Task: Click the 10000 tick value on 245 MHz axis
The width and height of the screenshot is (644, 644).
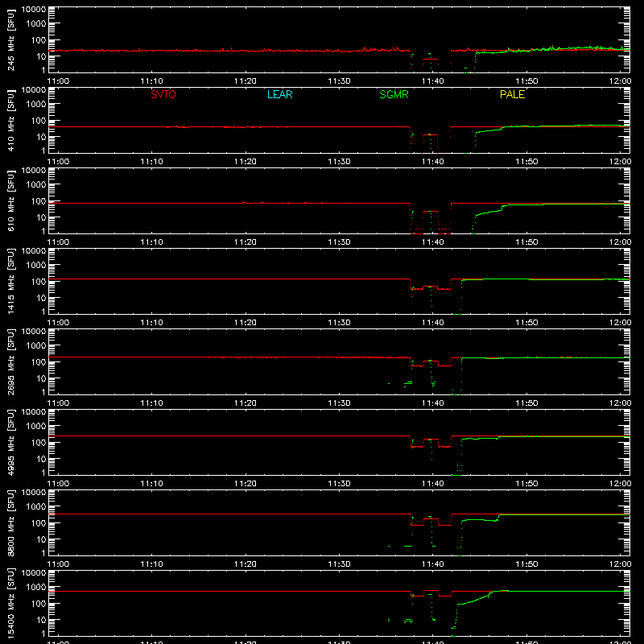Action: coord(34,10)
